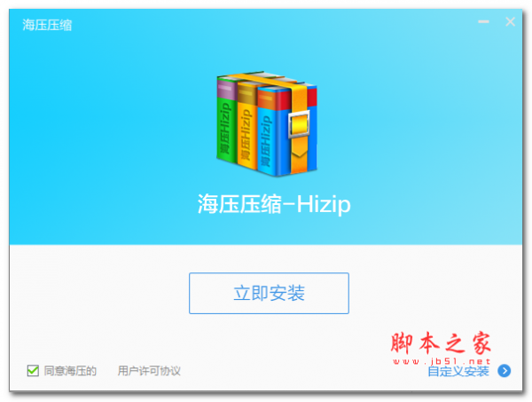Click the 同意海压的 checkbox label
The width and height of the screenshot is (532, 402).
(x=70, y=371)
